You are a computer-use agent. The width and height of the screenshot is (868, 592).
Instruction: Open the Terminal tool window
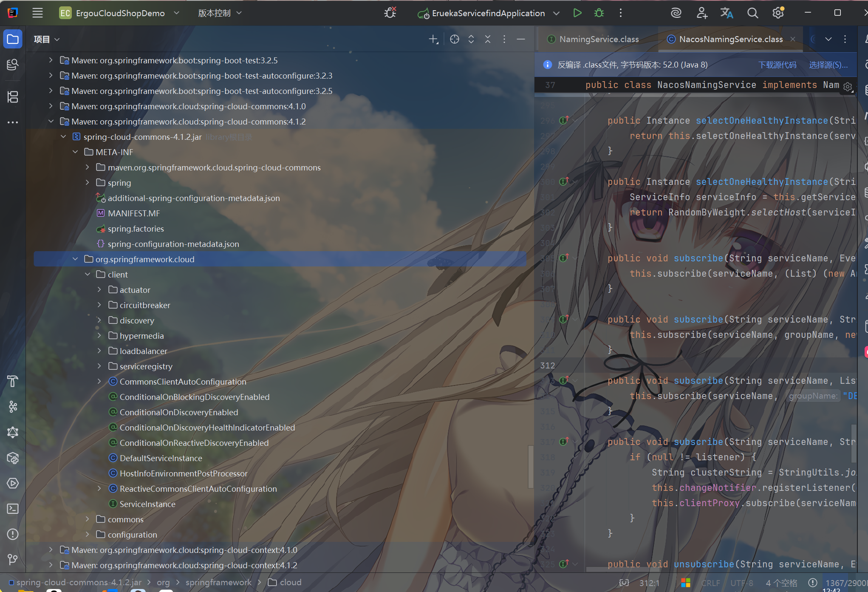tap(13, 509)
